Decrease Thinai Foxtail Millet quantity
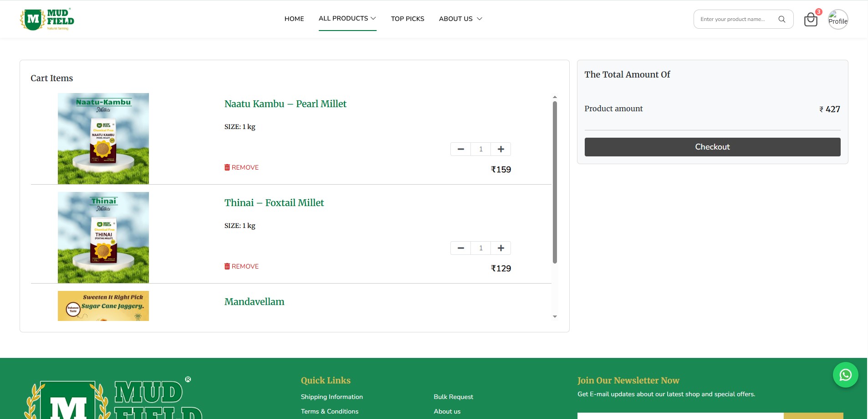This screenshot has width=868, height=419. [461, 248]
